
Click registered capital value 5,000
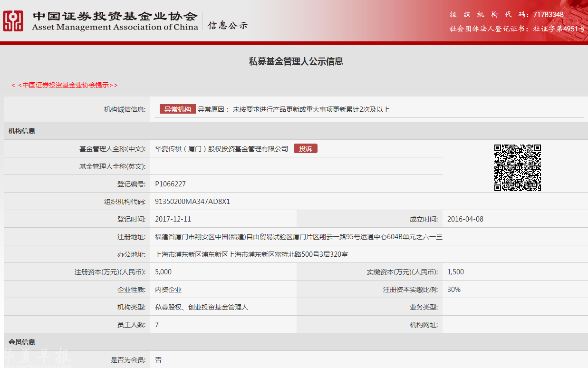[164, 272]
